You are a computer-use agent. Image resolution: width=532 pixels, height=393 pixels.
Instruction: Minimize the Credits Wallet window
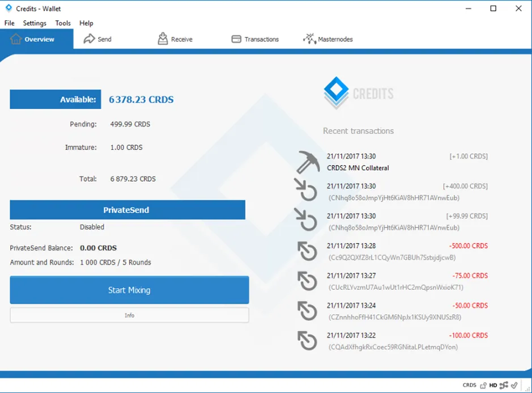[x=469, y=9]
